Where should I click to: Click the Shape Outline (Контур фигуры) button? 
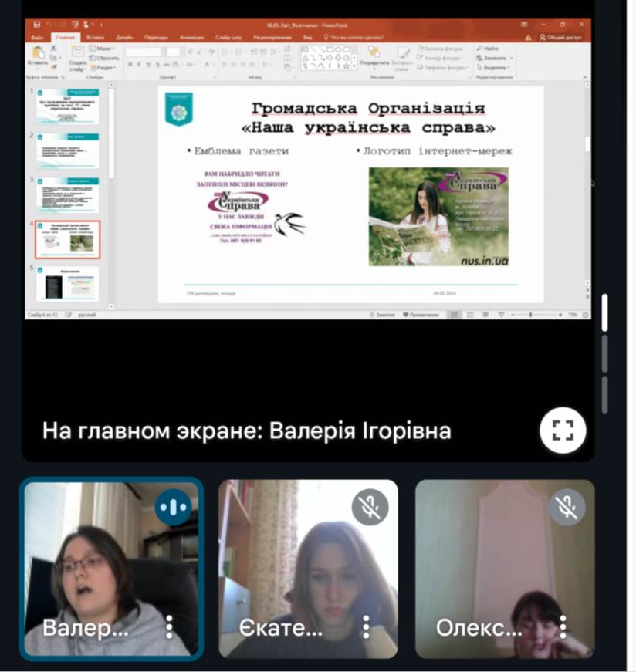(x=439, y=58)
